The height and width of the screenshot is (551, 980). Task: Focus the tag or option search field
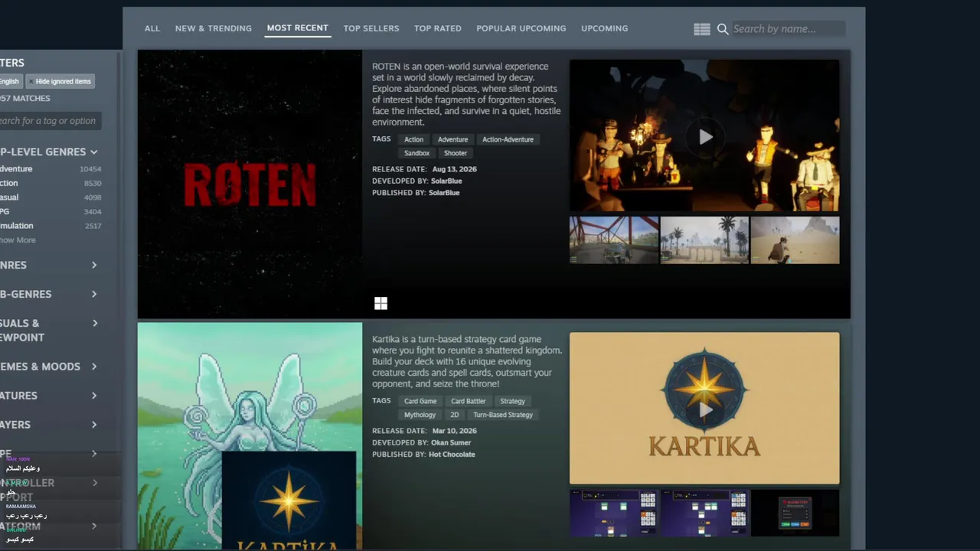click(x=51, y=121)
